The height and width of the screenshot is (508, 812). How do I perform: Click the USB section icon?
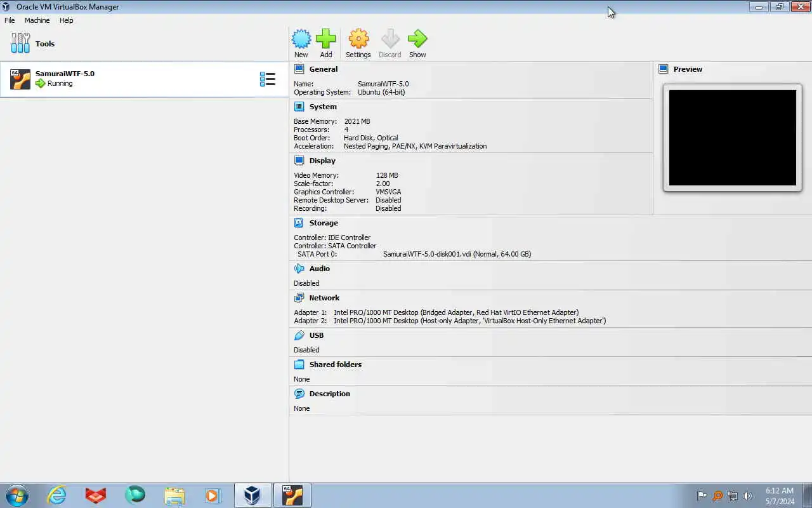point(299,335)
